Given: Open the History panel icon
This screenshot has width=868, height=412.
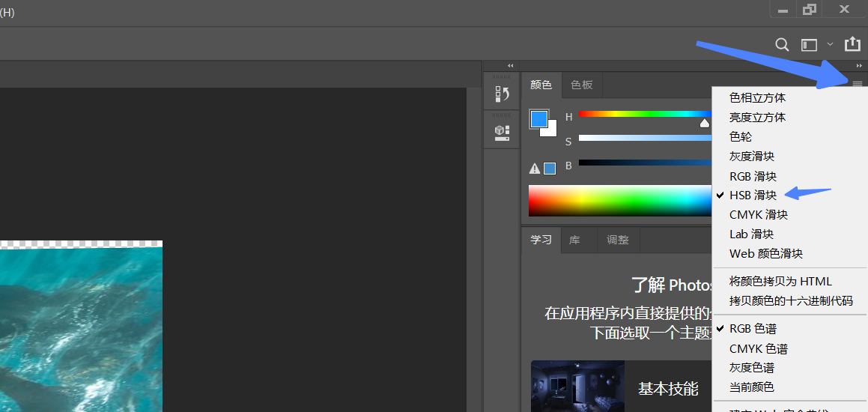Looking at the screenshot, I should click(502, 94).
